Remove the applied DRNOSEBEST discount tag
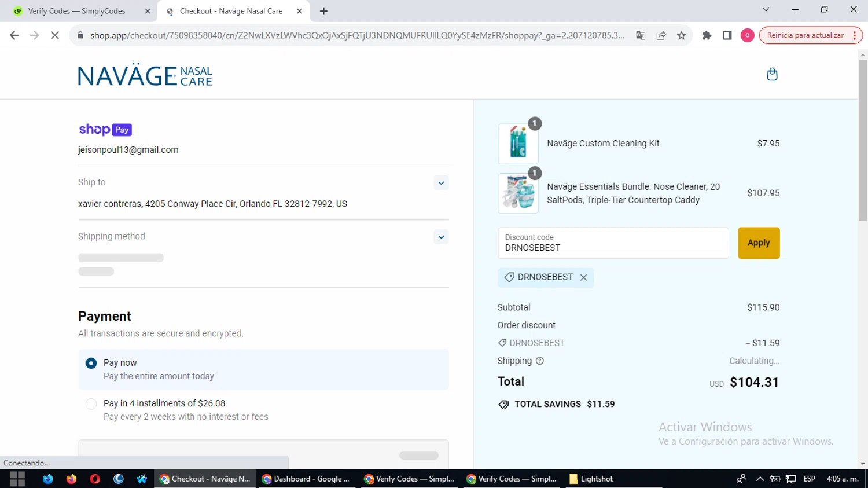Viewport: 868px width, 488px height. point(583,277)
